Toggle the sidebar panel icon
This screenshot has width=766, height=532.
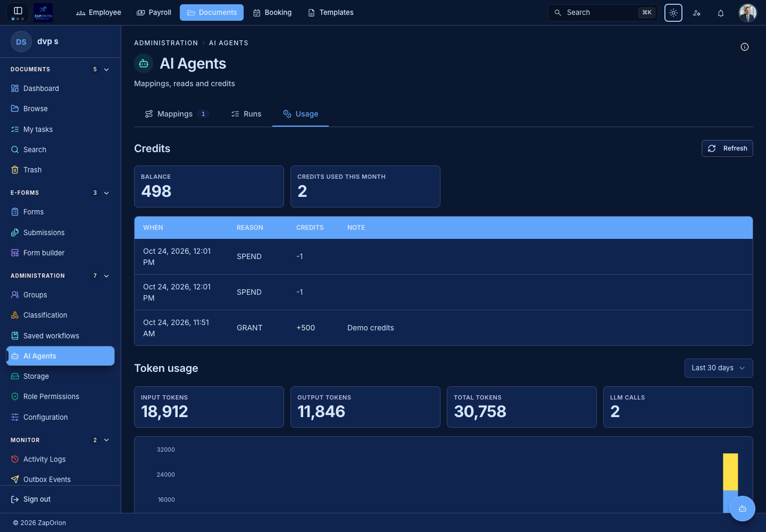pyautogui.click(x=18, y=11)
